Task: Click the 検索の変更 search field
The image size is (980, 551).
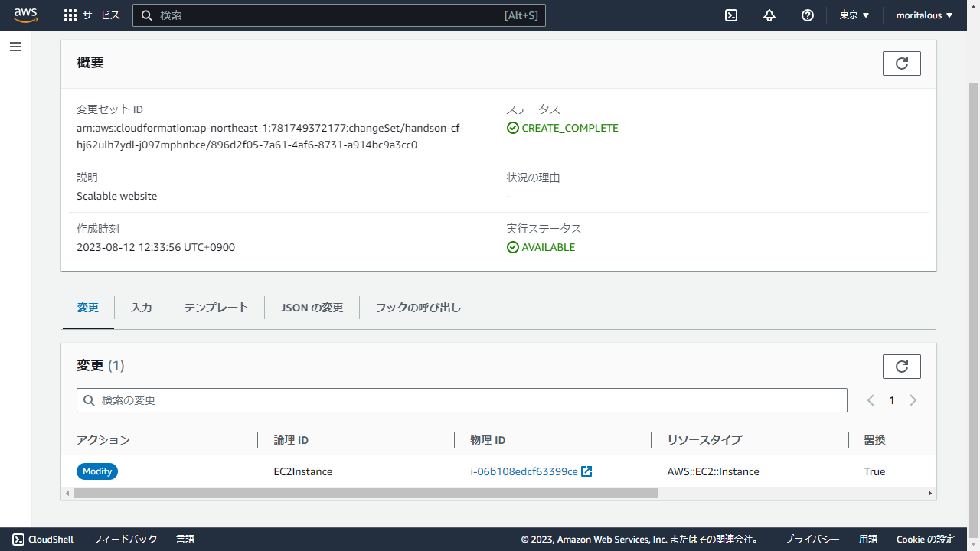Action: (462, 400)
